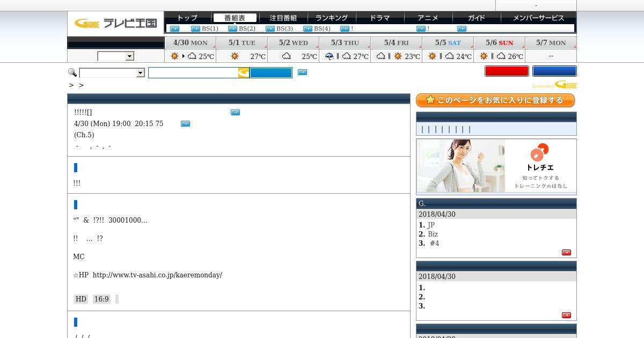
Task: Choose 5/6 SUN date tab
Action: click(x=499, y=43)
